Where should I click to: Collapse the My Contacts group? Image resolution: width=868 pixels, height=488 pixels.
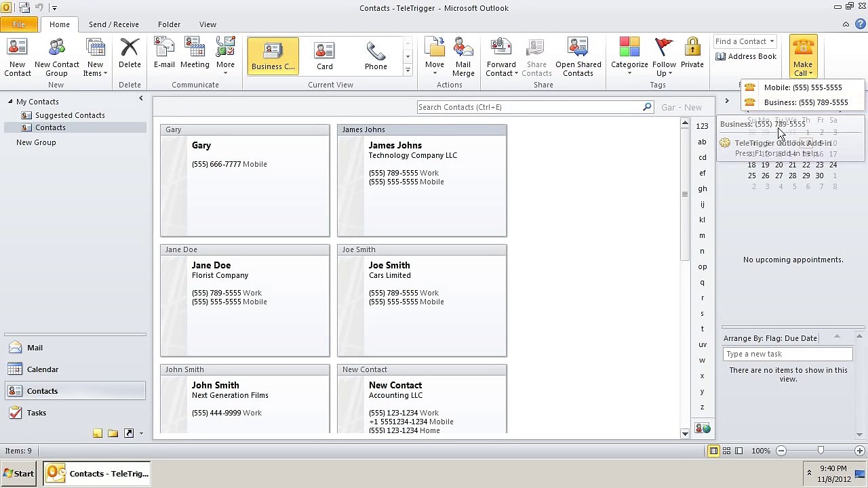pos(10,102)
